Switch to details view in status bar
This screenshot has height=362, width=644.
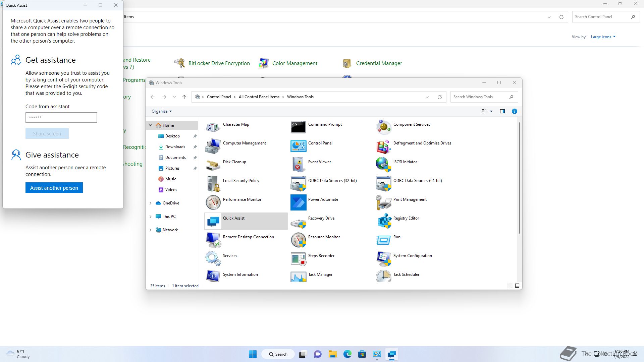coord(509,286)
